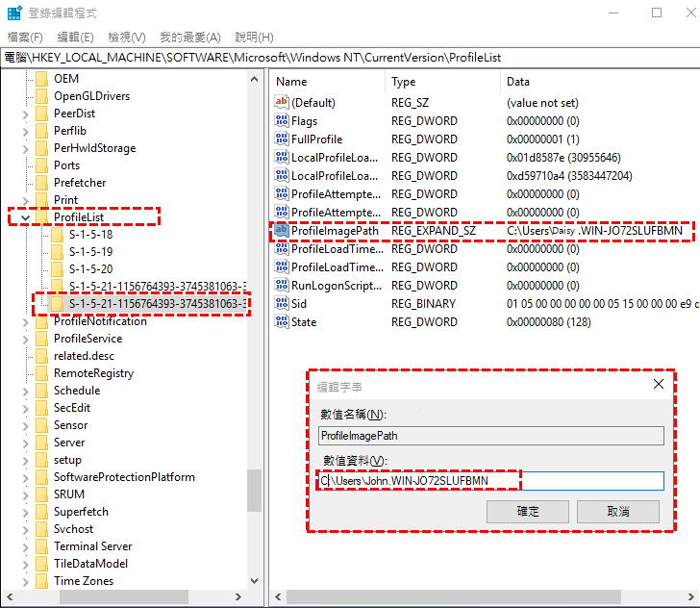Expand the PerHwIdStorage tree node

pyautogui.click(x=25, y=149)
